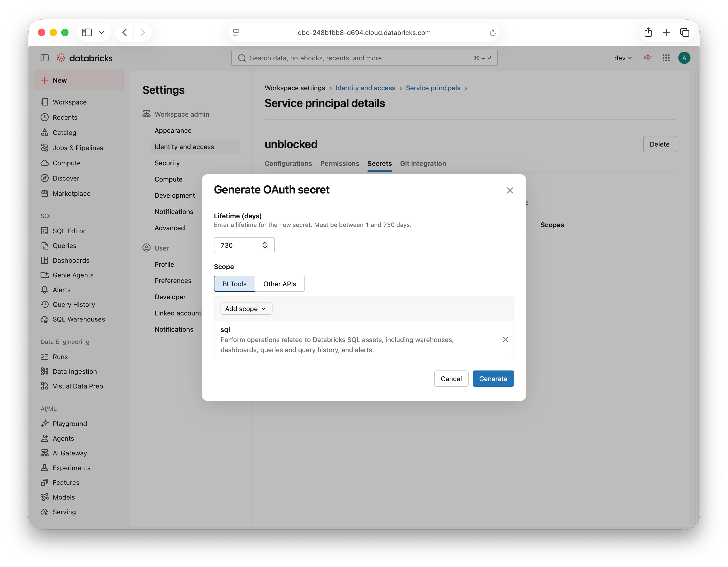Open Query History in the sidebar
728x567 pixels.
[x=74, y=305]
